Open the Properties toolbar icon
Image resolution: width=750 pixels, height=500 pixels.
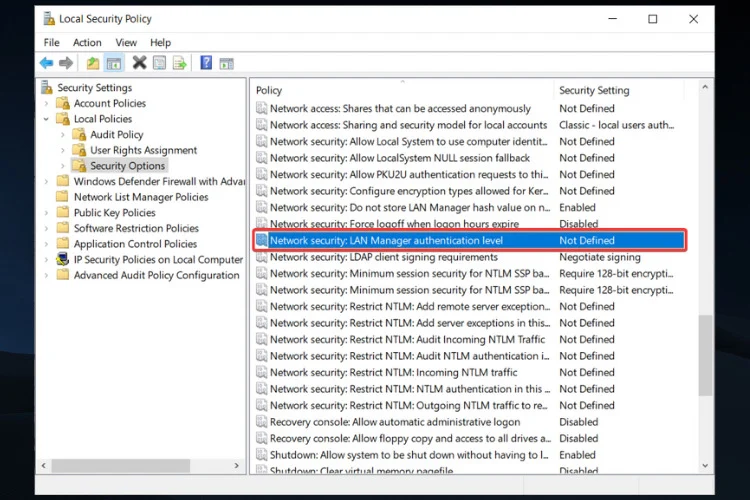[159, 63]
